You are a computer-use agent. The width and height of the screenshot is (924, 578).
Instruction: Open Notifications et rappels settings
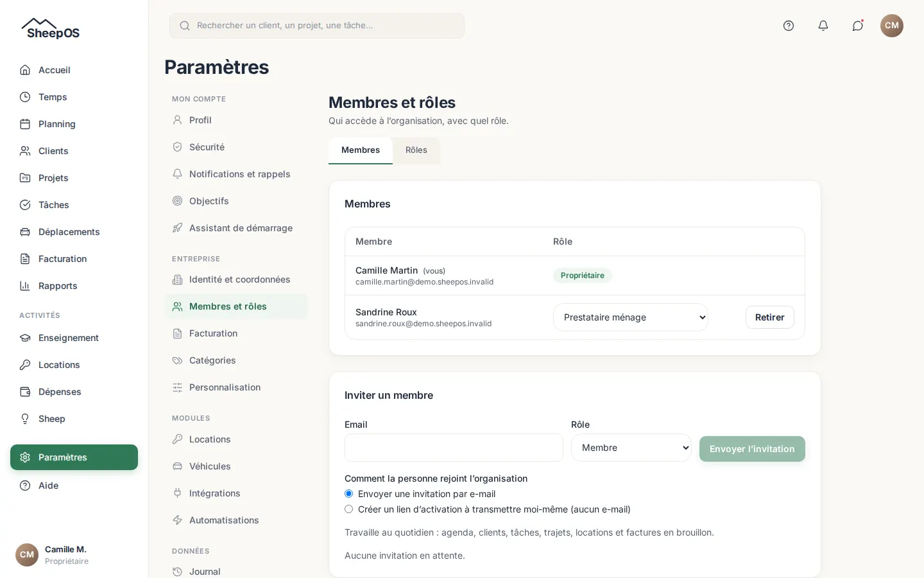click(x=236, y=174)
